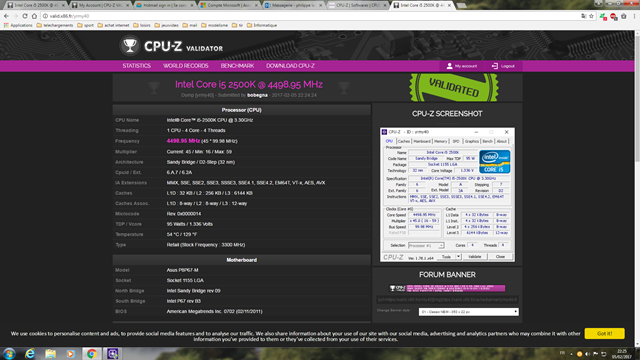Switch to the Messagerie browser tab

click(293, 5)
